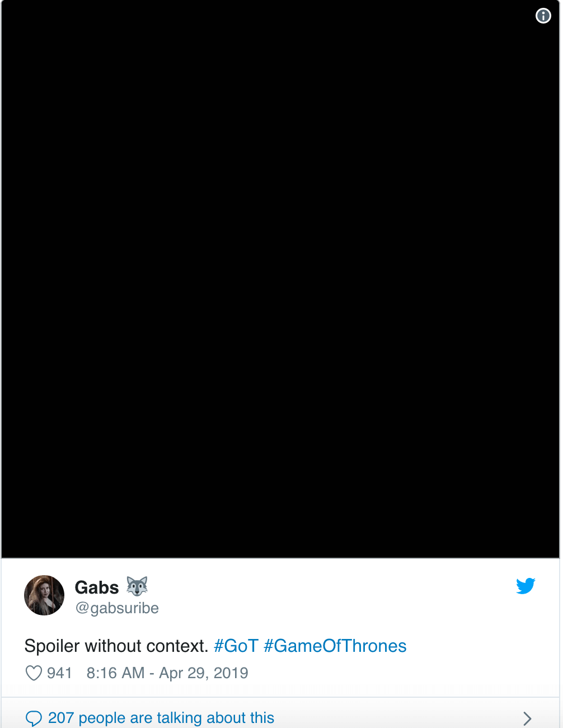Image resolution: width=563 pixels, height=728 pixels.
Task: Click the wolf emoji beside Gabs
Action: click(x=137, y=586)
